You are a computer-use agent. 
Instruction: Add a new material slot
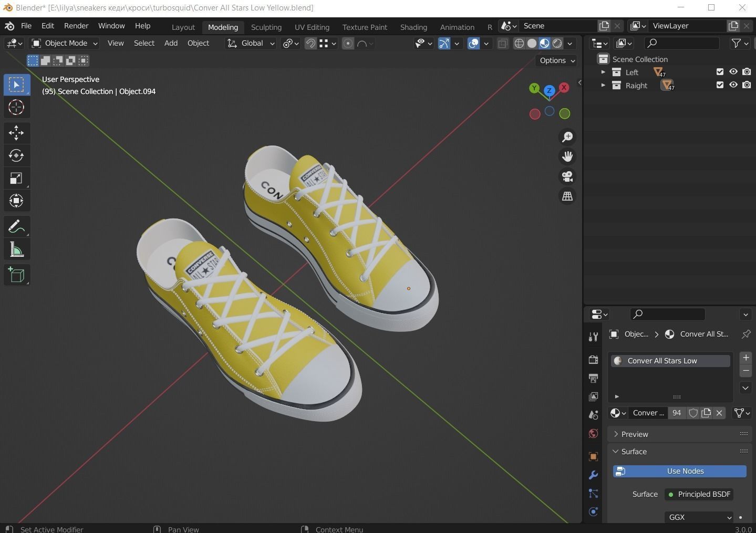click(745, 358)
